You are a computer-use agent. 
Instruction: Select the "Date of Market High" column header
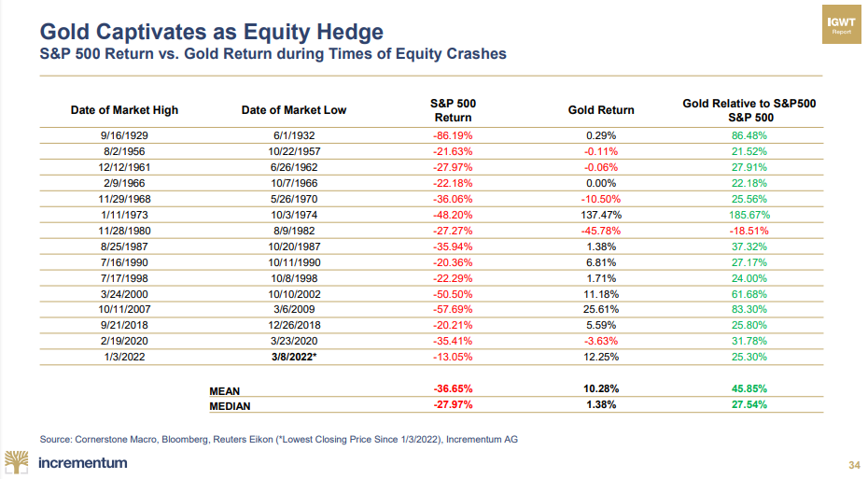tap(124, 110)
